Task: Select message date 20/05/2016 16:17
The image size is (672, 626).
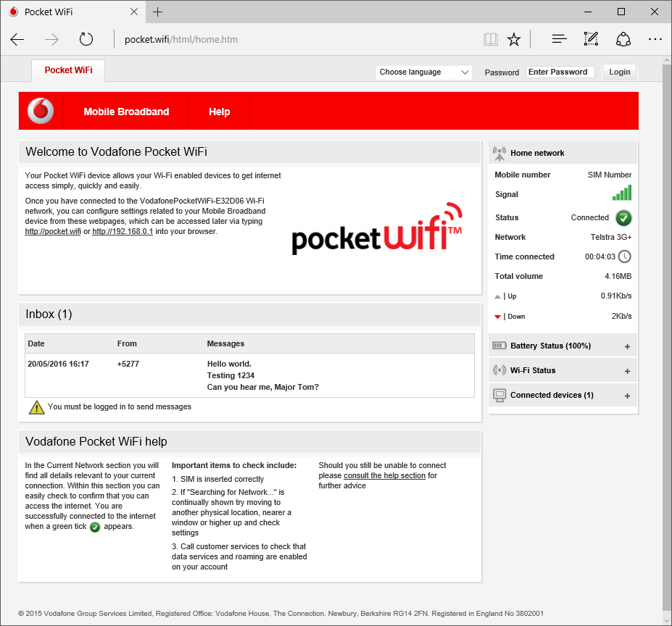Action: 58,364
